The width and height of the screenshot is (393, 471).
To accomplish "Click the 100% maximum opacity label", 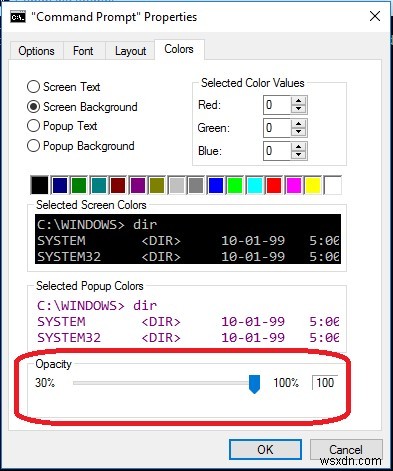I will pos(286,382).
